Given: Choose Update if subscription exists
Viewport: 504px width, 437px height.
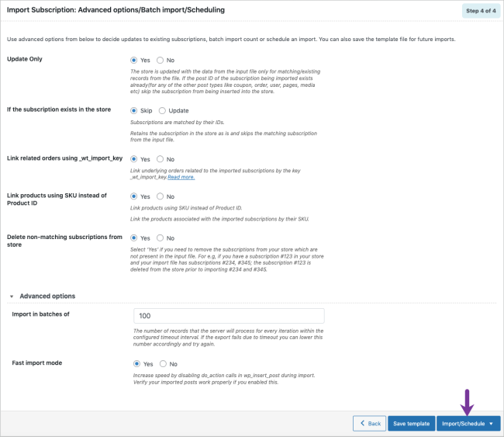Looking at the screenshot, I should [162, 111].
